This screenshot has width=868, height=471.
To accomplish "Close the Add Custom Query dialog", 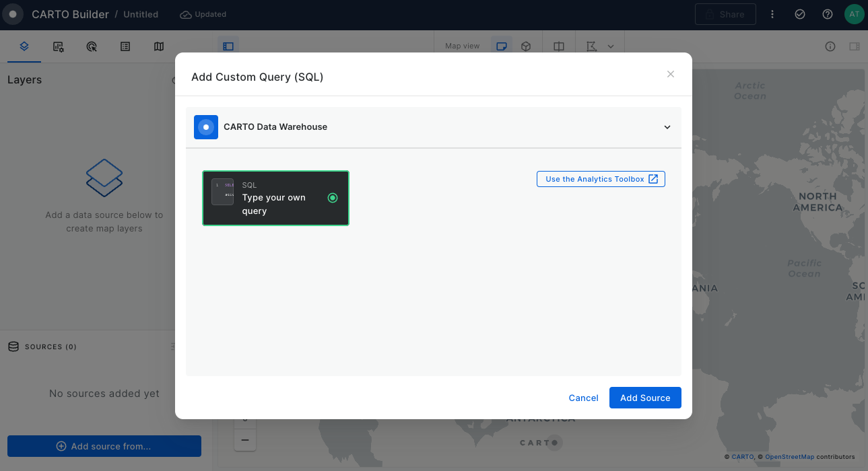I will tap(670, 74).
